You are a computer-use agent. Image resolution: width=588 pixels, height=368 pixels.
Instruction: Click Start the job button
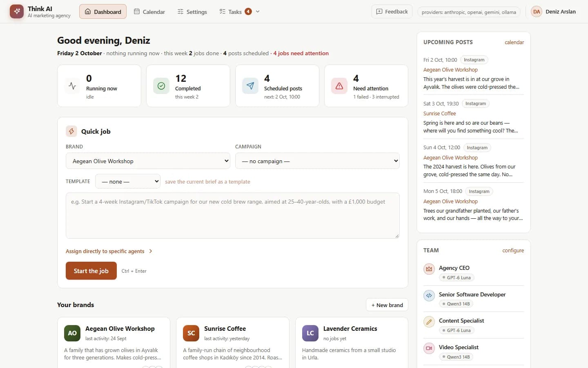[x=91, y=271]
